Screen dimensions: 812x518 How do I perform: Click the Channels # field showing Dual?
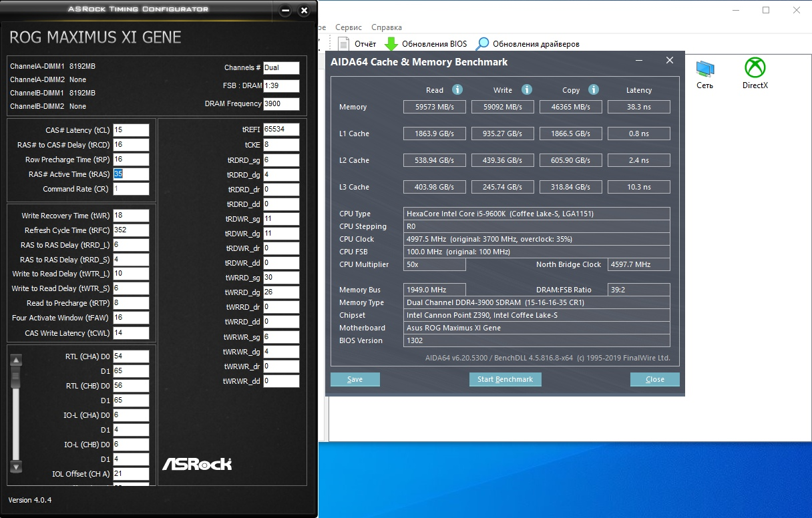pyautogui.click(x=281, y=67)
